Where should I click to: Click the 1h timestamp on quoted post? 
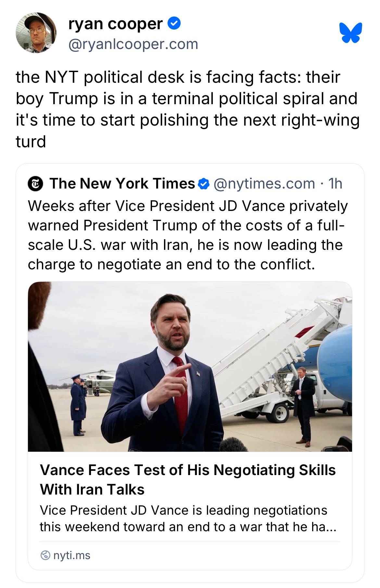pyautogui.click(x=335, y=184)
